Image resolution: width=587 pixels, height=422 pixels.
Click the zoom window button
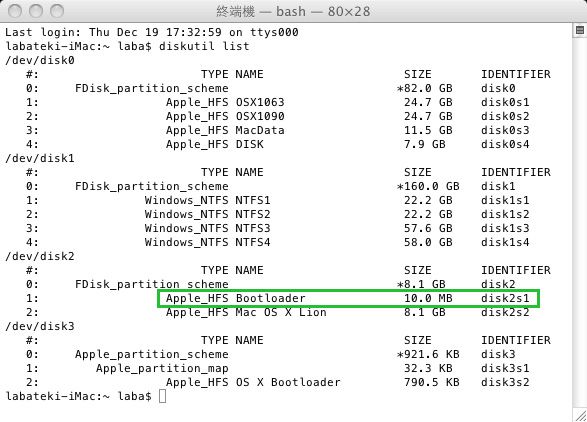coord(57,11)
